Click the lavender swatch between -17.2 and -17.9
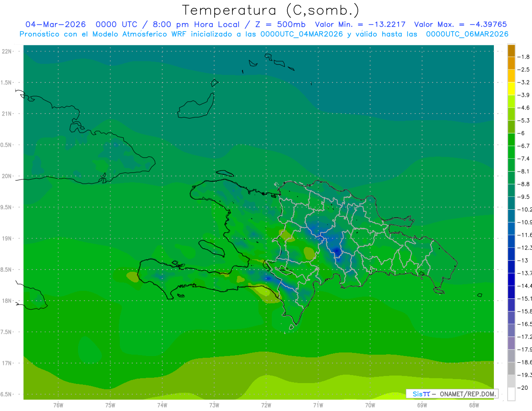This screenshot has height=411, width=532. coord(511,343)
